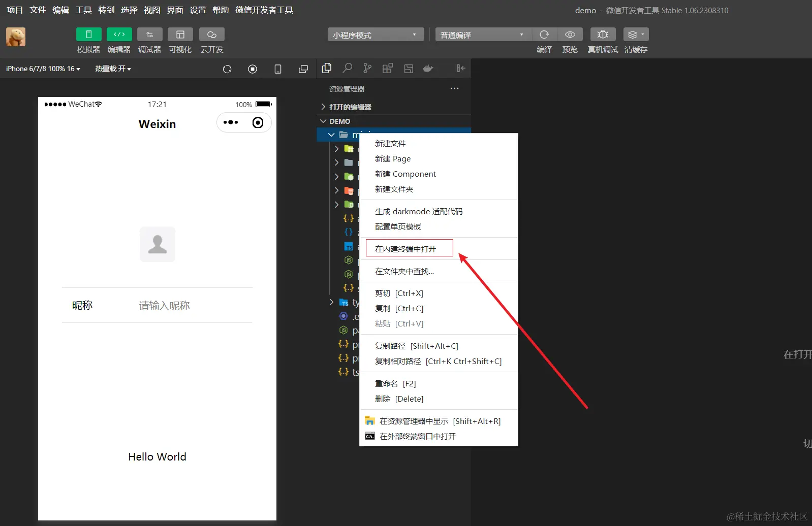Open 云开发 cloud development
The image size is (812, 526).
click(212, 35)
